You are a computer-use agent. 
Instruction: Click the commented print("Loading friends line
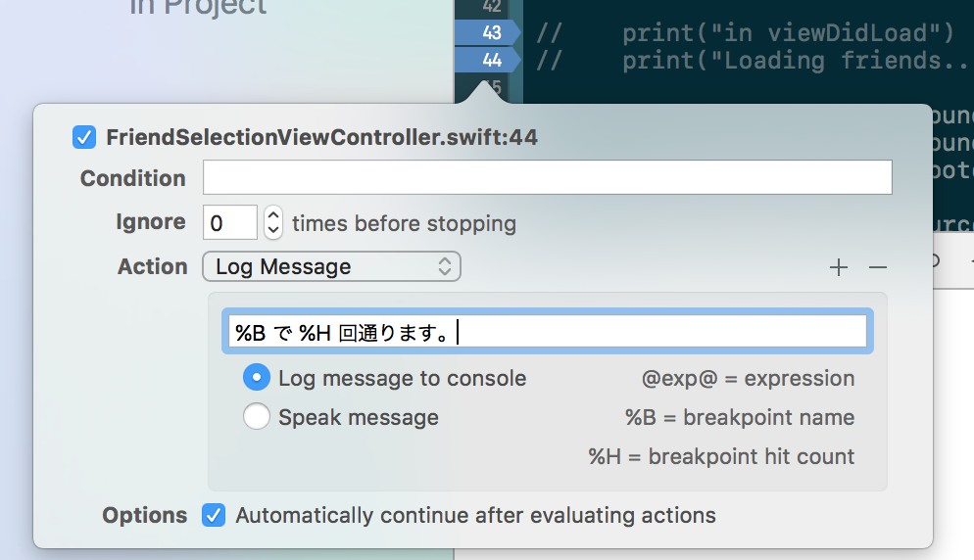click(753, 61)
